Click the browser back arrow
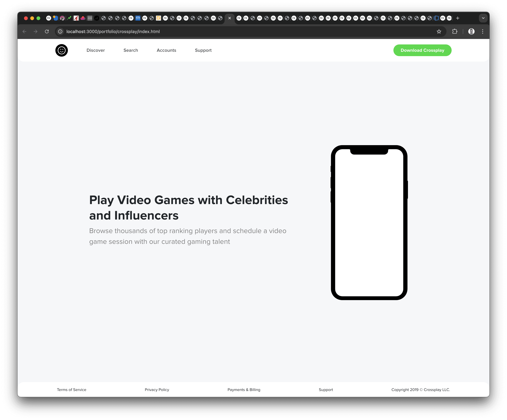This screenshot has width=507, height=420. 24,32
